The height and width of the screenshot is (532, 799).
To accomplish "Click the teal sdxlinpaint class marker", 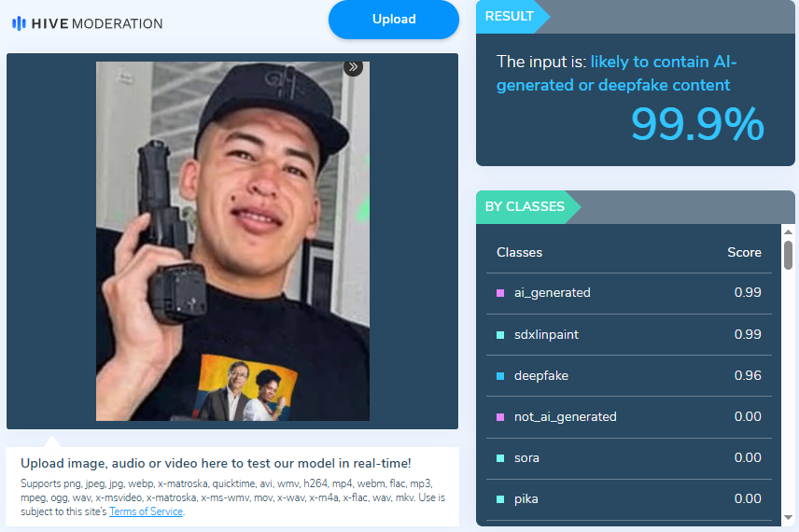I will 500,335.
